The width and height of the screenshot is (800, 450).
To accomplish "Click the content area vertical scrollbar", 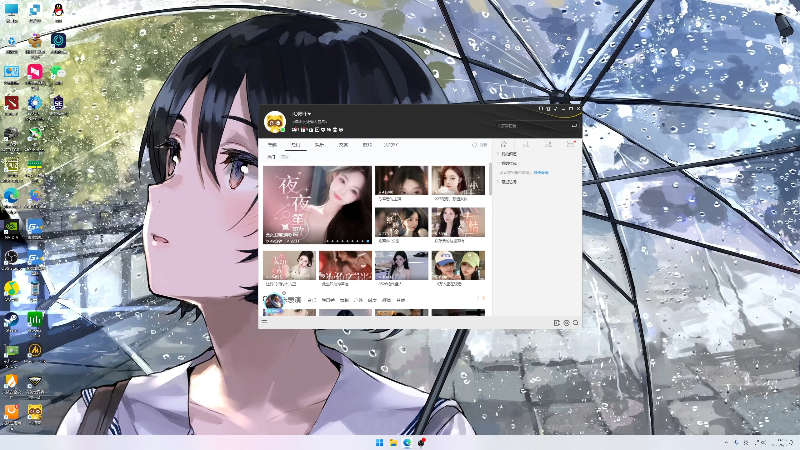I will 490,179.
